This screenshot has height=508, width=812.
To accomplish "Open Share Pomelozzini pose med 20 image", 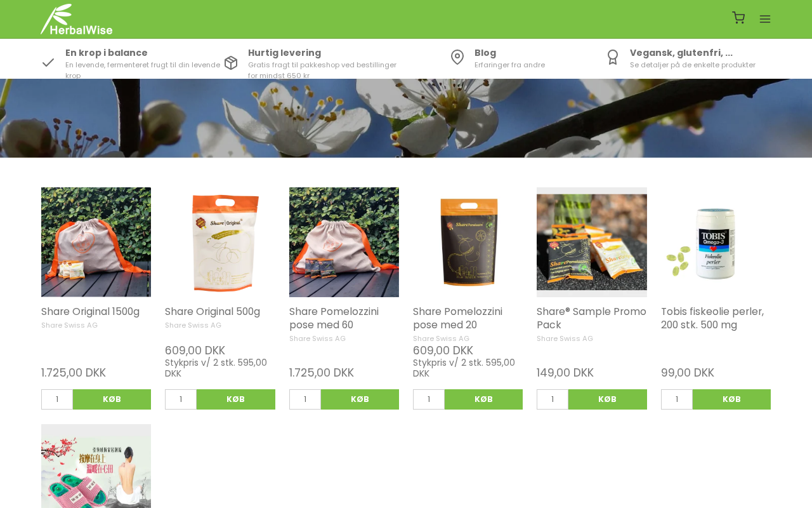I will (x=468, y=242).
